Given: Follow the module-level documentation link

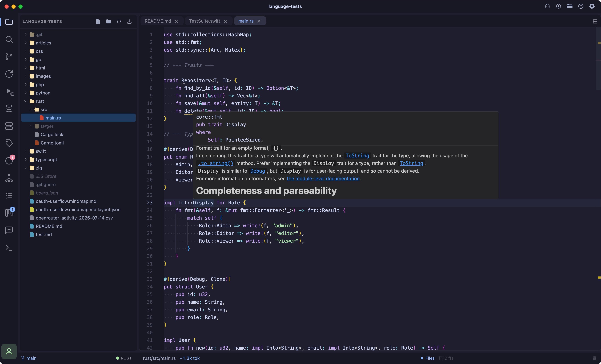Looking at the screenshot, I should [x=323, y=179].
